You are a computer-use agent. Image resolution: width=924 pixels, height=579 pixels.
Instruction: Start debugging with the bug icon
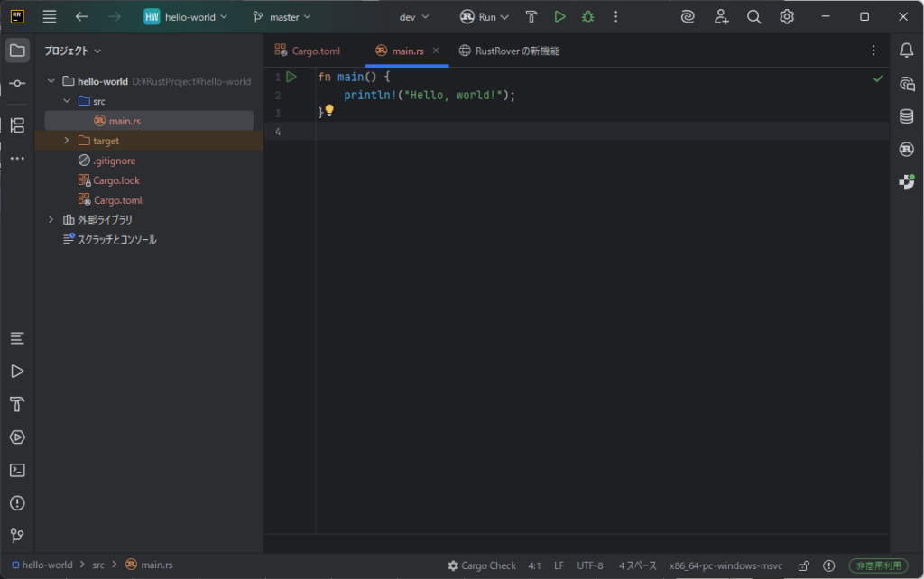(588, 17)
